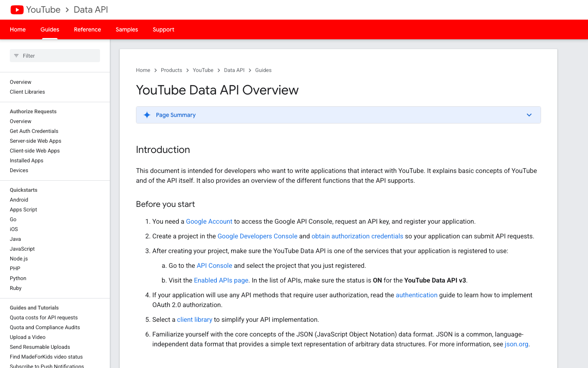Click the Data API header title
Image resolution: width=588 pixels, height=368 pixels.
[91, 10]
